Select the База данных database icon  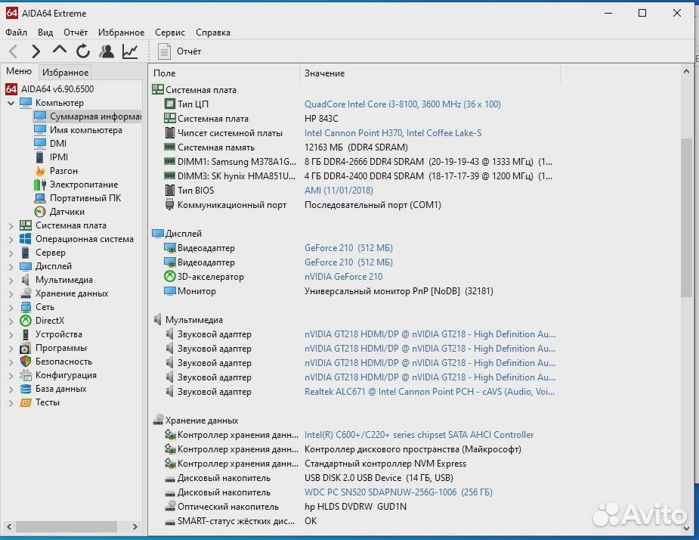[x=25, y=389]
